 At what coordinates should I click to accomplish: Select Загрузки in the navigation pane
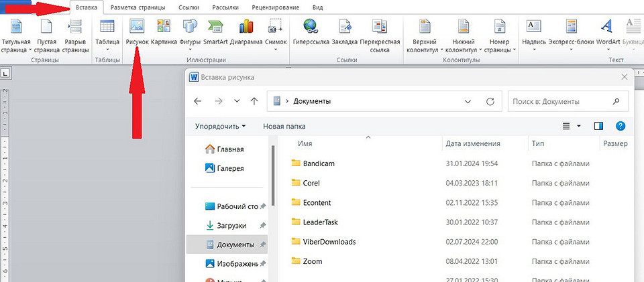pos(231,226)
